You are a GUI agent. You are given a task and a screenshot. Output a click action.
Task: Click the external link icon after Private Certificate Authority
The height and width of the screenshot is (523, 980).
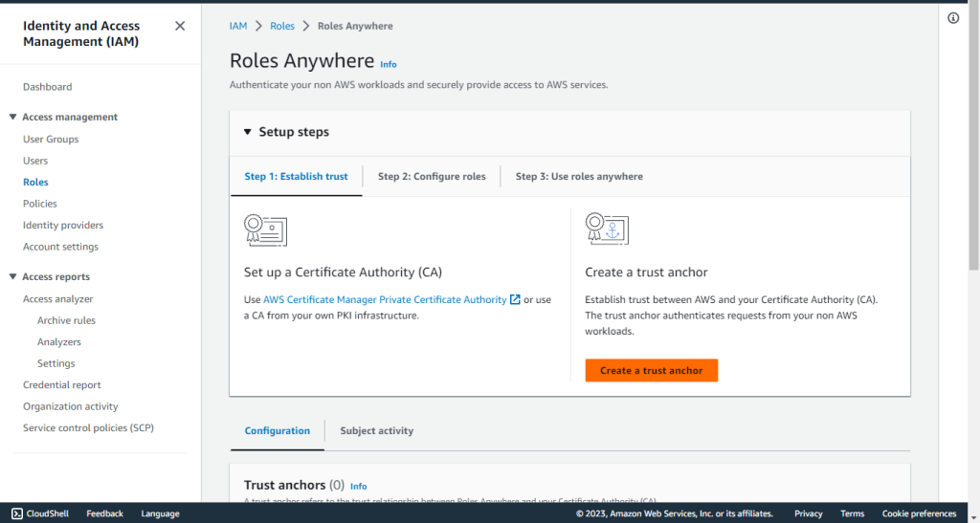[x=515, y=299]
